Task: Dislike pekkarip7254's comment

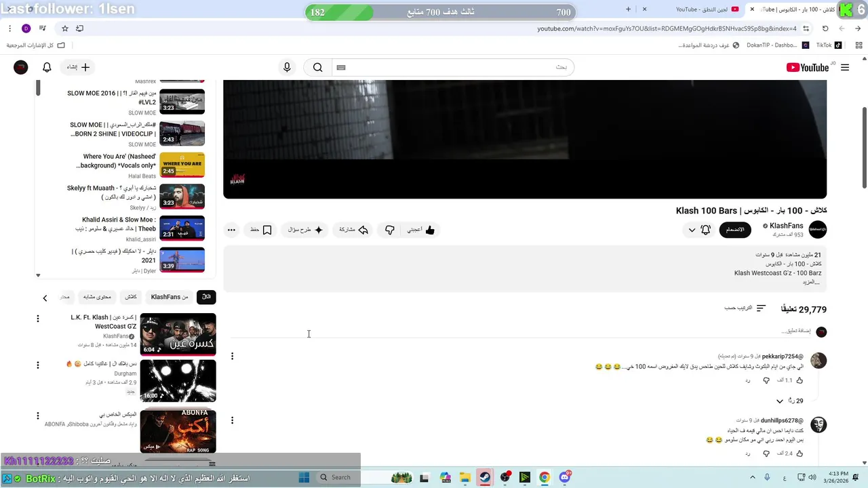Action: (766, 380)
